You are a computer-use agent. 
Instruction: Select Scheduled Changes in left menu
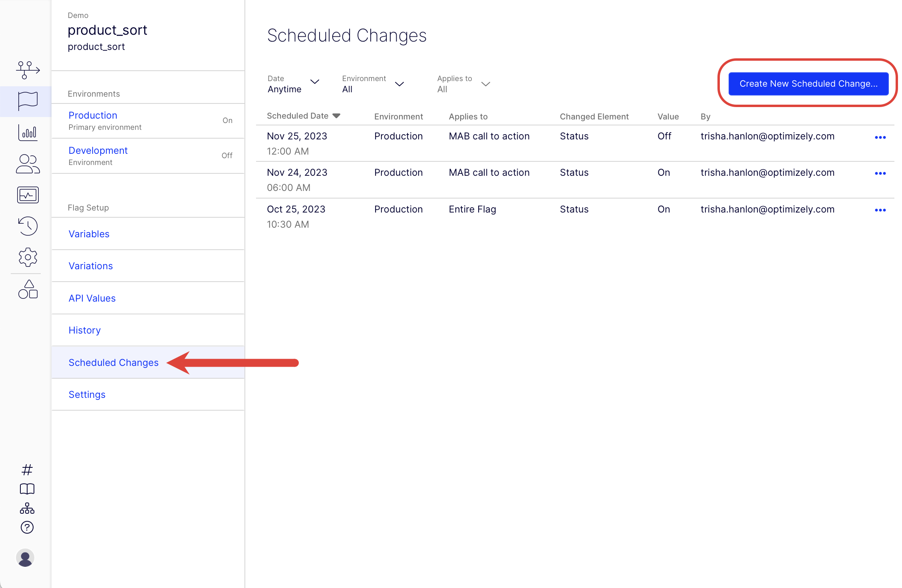[113, 362]
